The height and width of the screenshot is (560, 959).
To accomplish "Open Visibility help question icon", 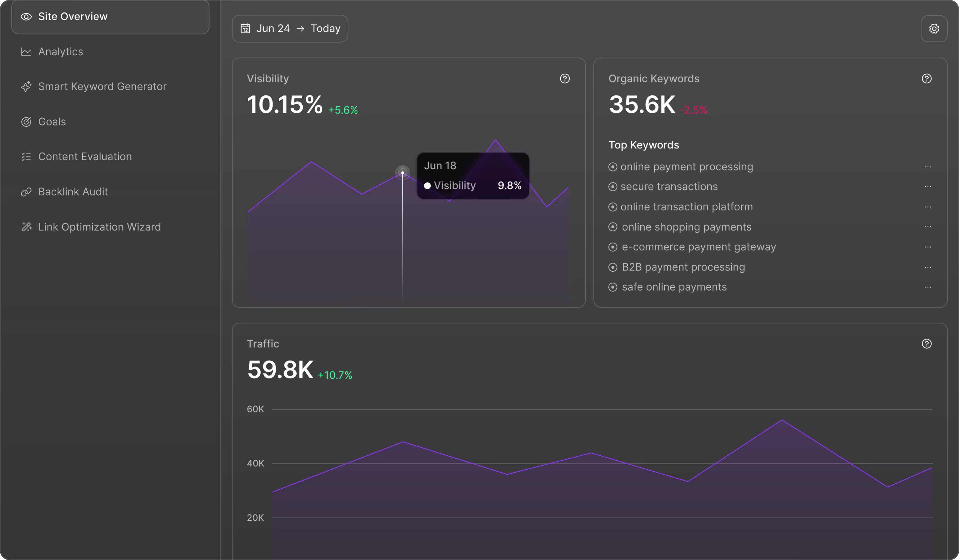I will [x=565, y=78].
